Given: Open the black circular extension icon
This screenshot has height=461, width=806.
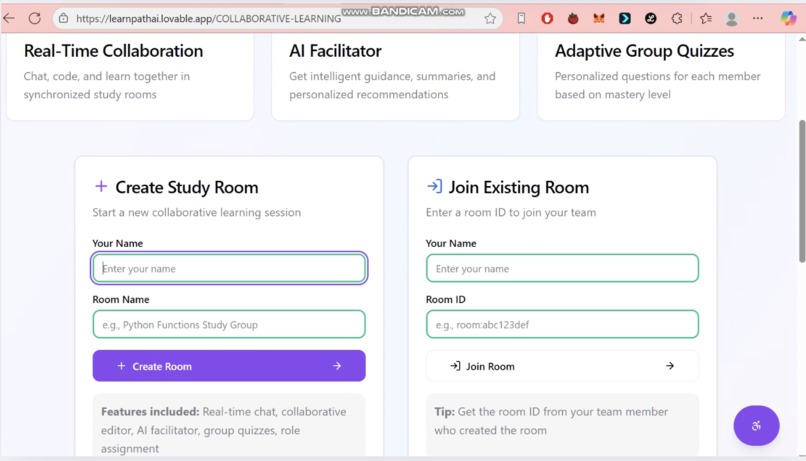Looking at the screenshot, I should pos(651,19).
